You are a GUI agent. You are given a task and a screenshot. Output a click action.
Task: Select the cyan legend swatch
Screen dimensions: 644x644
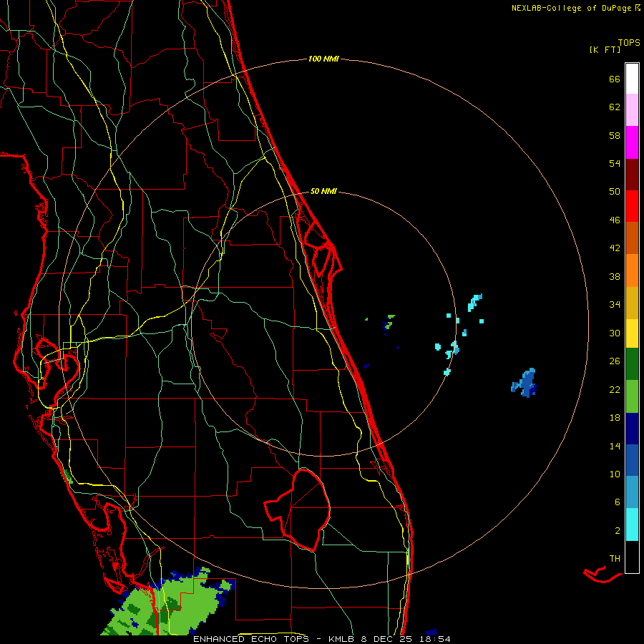[x=632, y=525]
